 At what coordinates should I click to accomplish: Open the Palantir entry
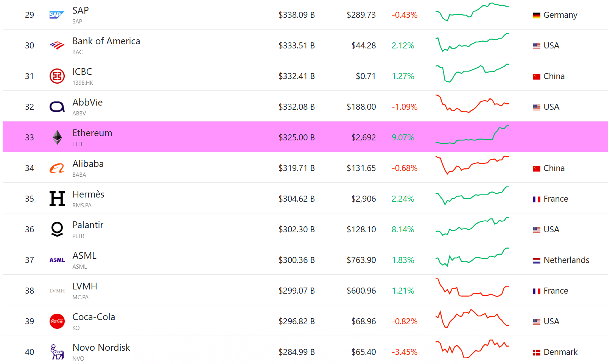(x=88, y=225)
